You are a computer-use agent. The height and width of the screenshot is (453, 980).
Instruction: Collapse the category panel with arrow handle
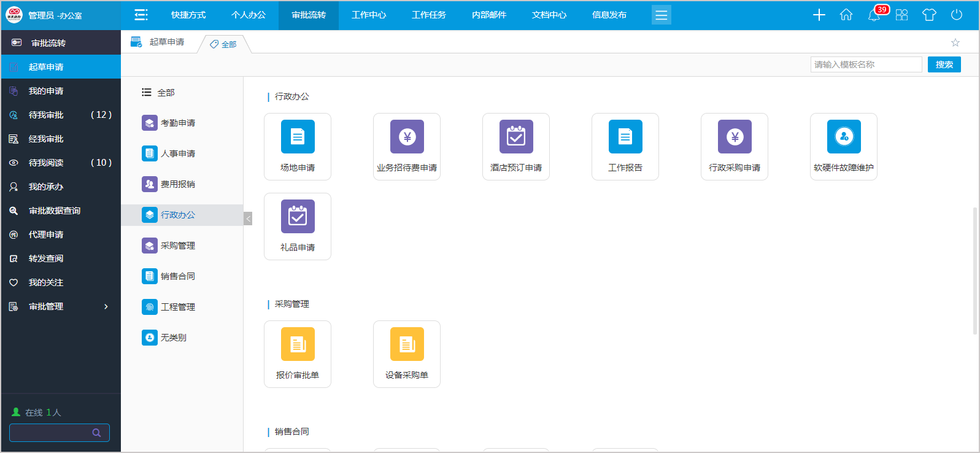coord(248,219)
